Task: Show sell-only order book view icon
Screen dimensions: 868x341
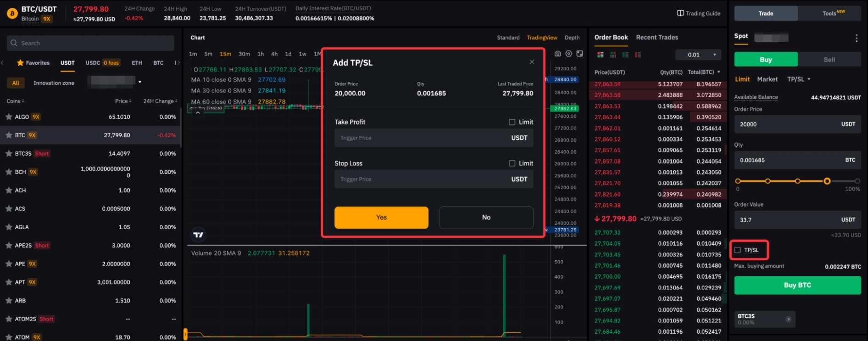Action: coord(638,55)
